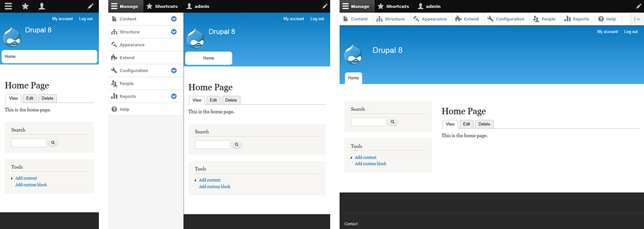The width and height of the screenshot is (644, 229).
Task: Click Add custom block link in middle view
Action: click(215, 187)
